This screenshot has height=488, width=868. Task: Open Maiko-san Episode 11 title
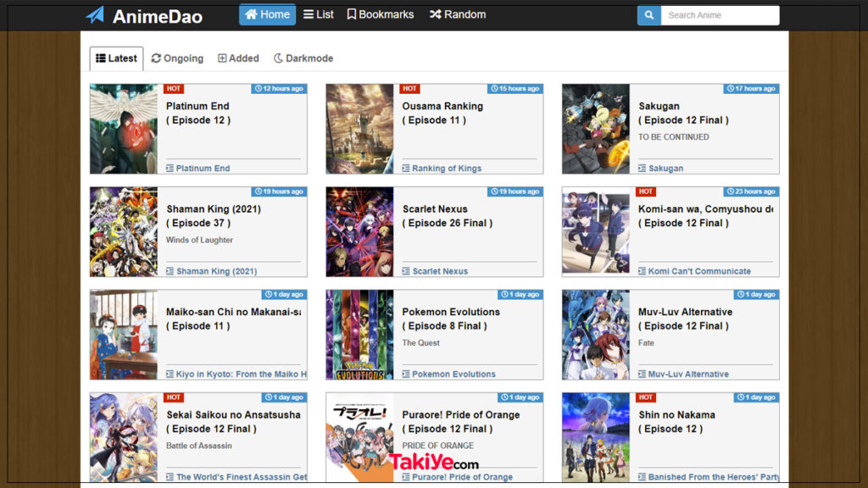tap(233, 319)
